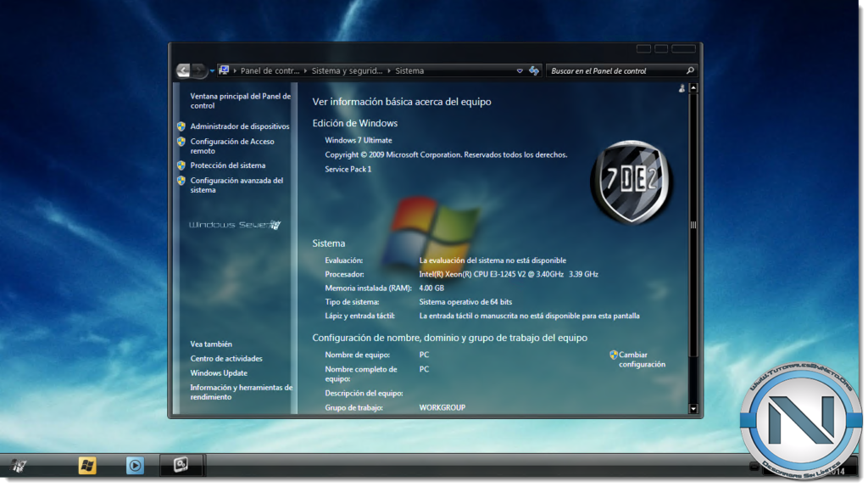Expand the arrow after 'Sistema y segurid...'
The height and width of the screenshot is (487, 868).
point(390,71)
